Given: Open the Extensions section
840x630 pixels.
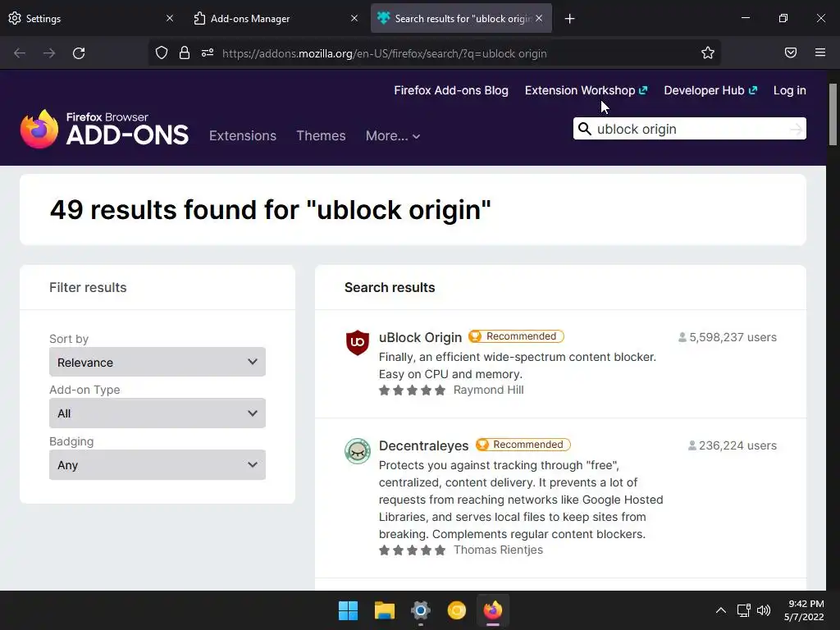Looking at the screenshot, I should pos(243,135).
